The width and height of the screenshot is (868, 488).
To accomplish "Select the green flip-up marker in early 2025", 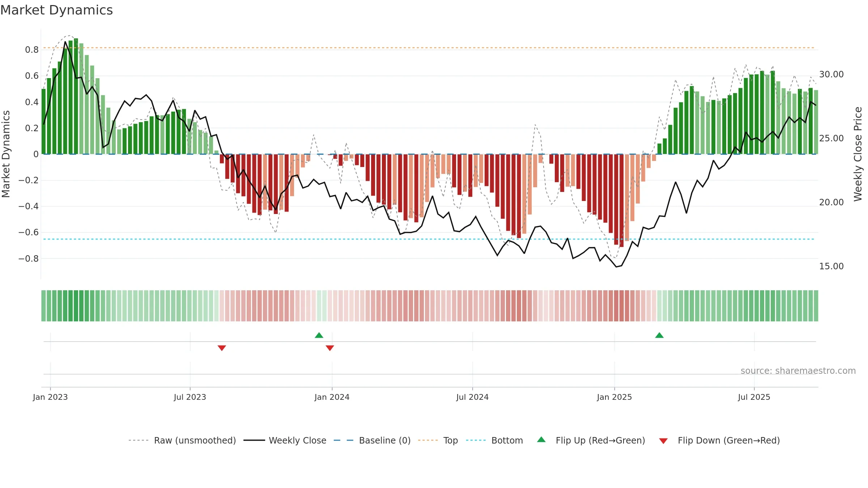I will tap(659, 335).
